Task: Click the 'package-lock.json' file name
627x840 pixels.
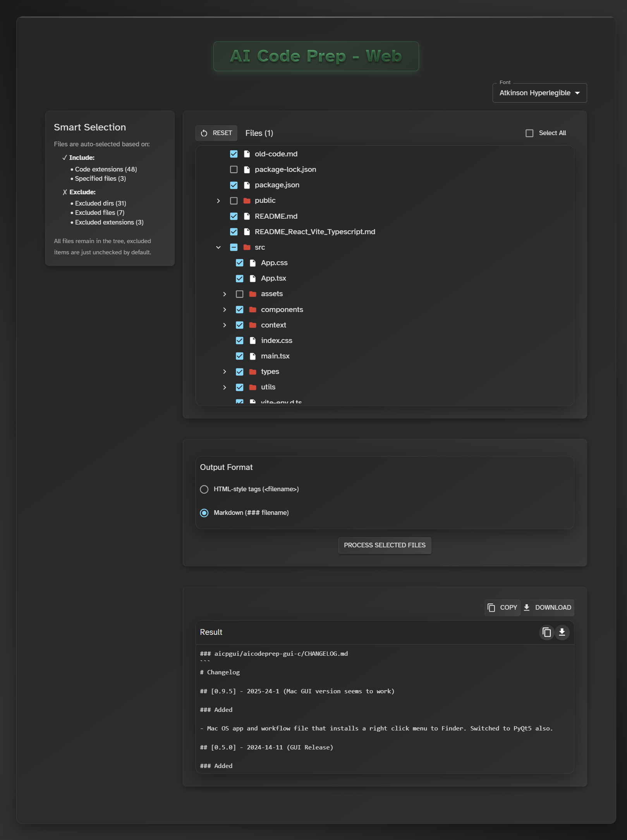Action: [x=285, y=170]
